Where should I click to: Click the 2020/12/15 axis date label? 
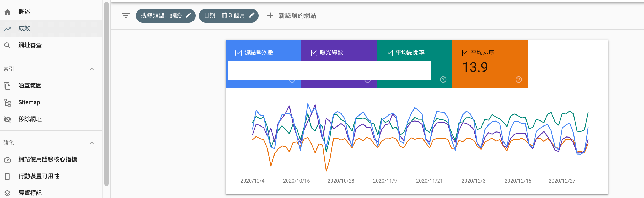518,181
